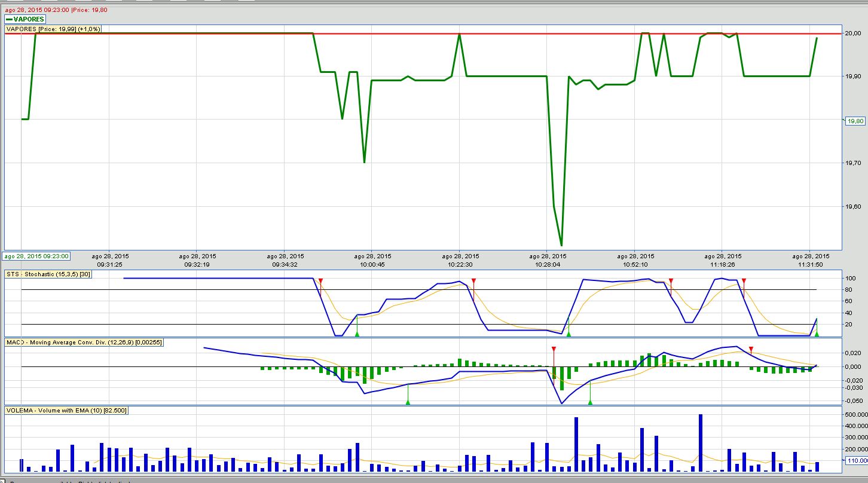Select the 11:31:50 time axis label
The width and height of the screenshot is (868, 483).
(809, 264)
